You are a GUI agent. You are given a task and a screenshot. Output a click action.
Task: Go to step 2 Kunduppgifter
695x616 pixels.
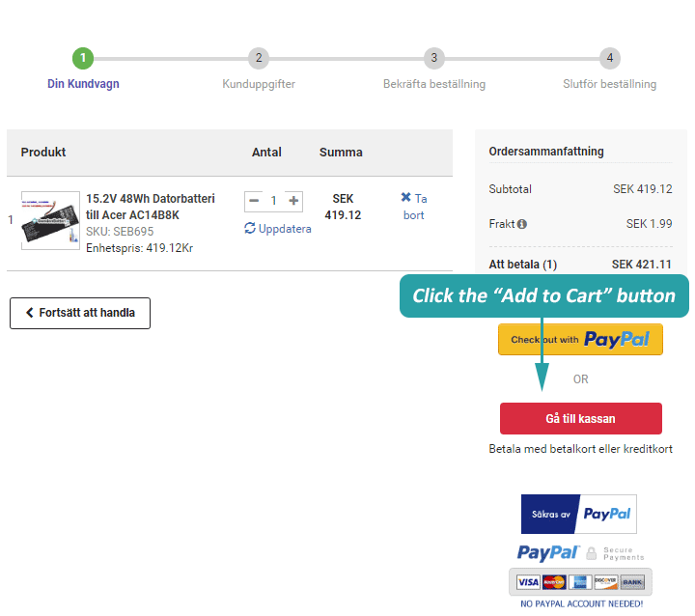[x=258, y=59]
